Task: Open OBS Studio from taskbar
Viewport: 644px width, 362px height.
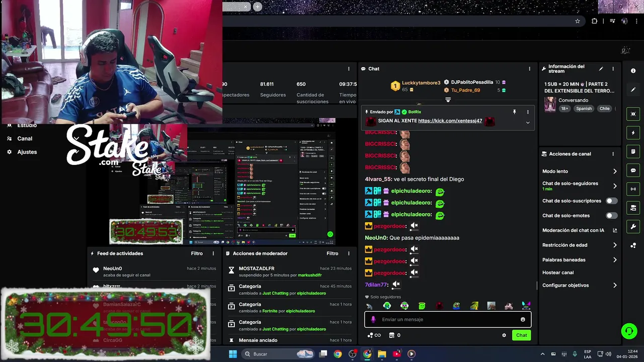Action: point(352,354)
